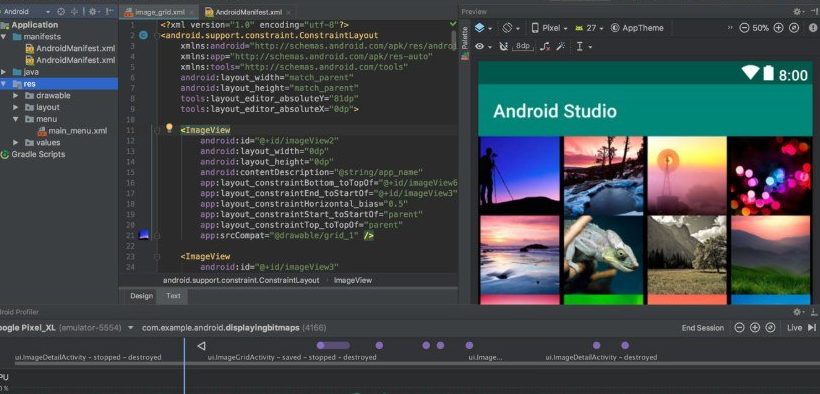The image size is (820, 394).
Task: Click the drawable preview gutter icon on line 21
Action: [x=144, y=235]
